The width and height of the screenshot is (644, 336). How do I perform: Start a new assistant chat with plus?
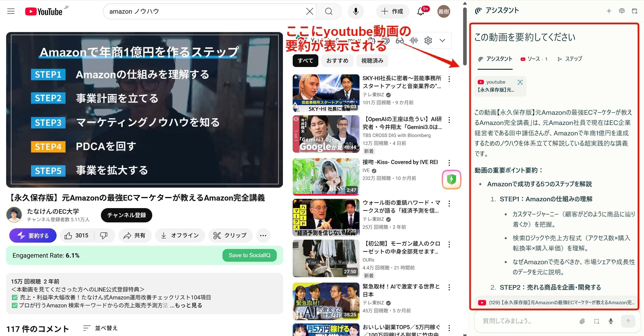click(609, 11)
